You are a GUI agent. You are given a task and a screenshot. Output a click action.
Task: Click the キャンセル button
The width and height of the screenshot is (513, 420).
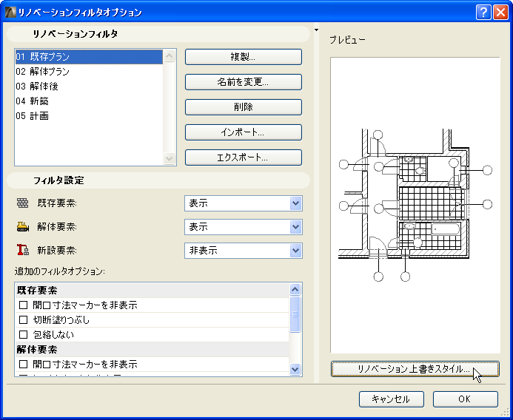[x=392, y=399]
